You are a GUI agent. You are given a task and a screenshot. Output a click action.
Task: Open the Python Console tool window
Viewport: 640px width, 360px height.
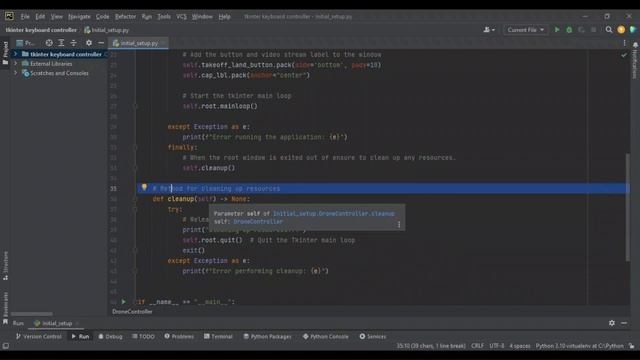[x=325, y=336]
